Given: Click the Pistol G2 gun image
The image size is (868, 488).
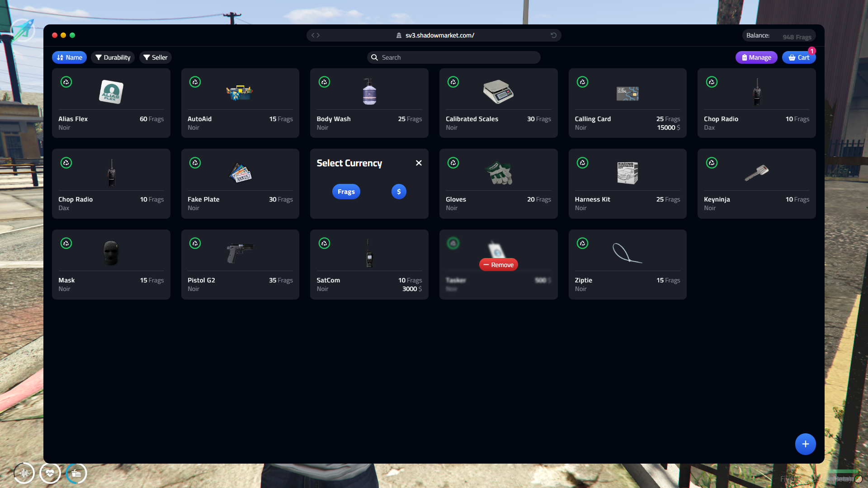Looking at the screenshot, I should (240, 253).
